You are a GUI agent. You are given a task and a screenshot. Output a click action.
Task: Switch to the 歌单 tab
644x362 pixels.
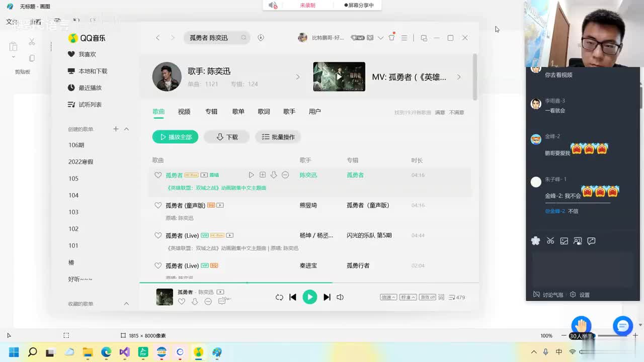[x=238, y=112]
